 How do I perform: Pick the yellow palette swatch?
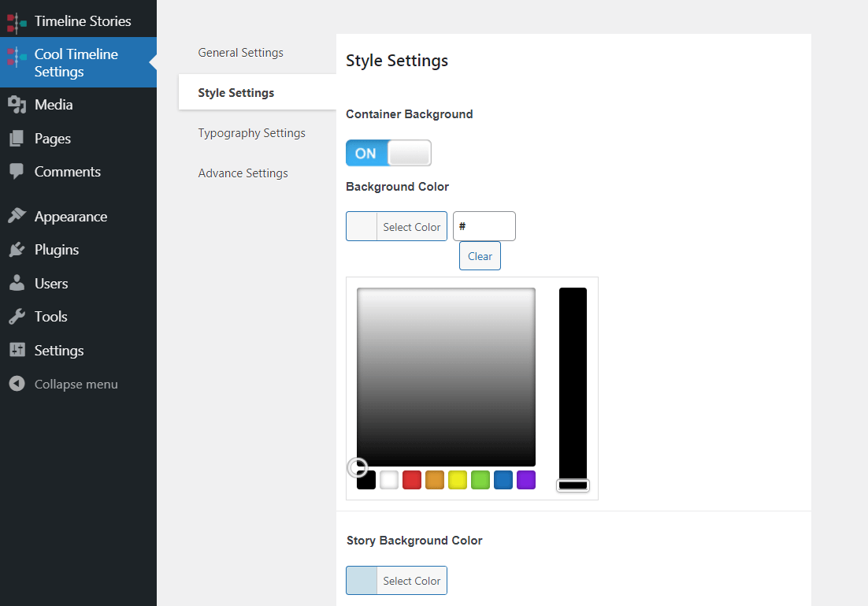click(x=458, y=480)
